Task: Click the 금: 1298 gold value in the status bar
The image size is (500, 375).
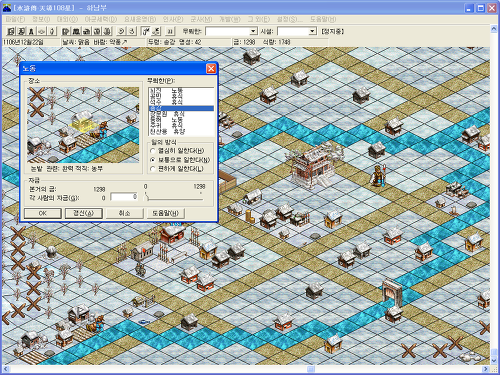Action: 244,42
